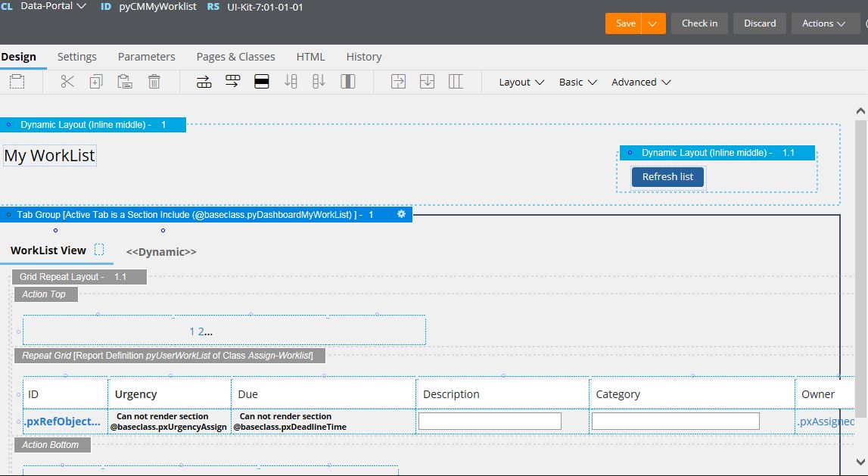Open the Actions dropdown menu
868x476 pixels.
[825, 23]
